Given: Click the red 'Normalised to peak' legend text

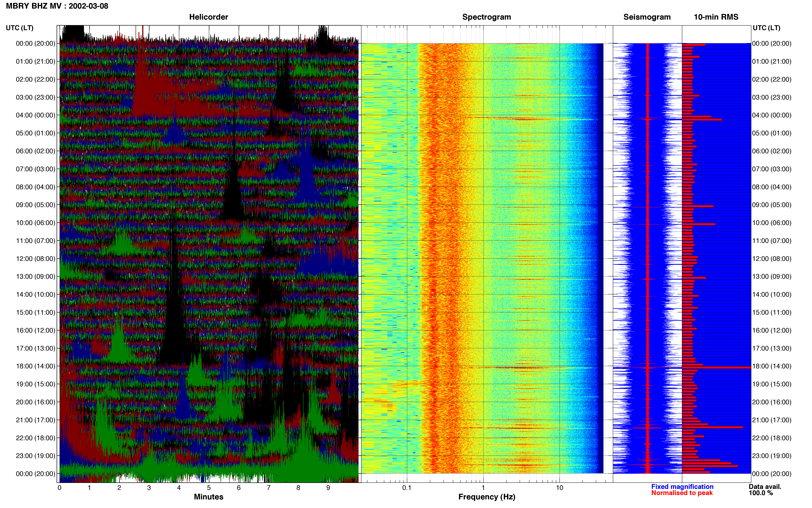Looking at the screenshot, I should coord(682,493).
